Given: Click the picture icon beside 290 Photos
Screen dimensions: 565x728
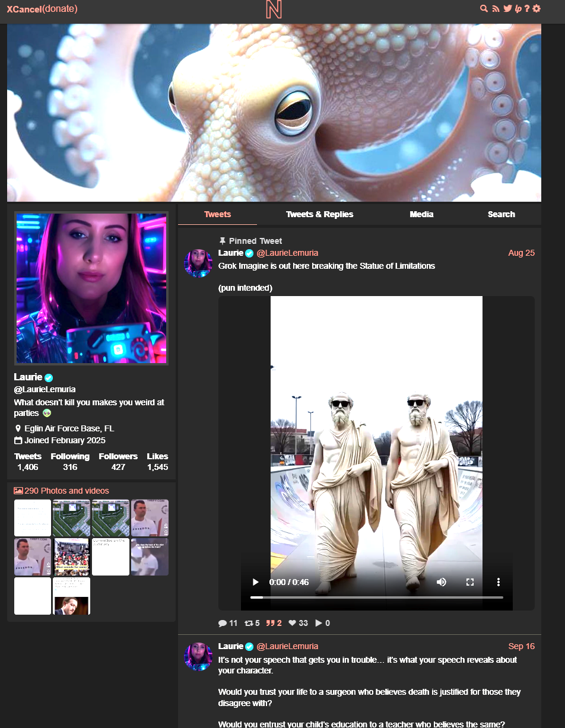Looking at the screenshot, I should click(x=18, y=491).
